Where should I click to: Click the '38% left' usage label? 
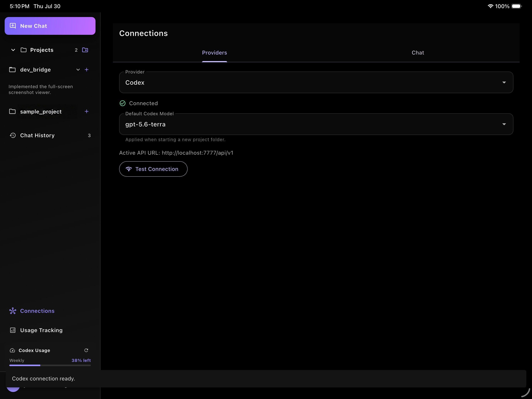pyautogui.click(x=81, y=361)
